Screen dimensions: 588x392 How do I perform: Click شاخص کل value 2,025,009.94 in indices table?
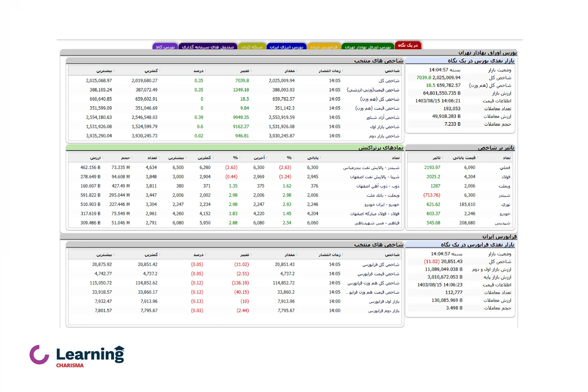point(282,81)
